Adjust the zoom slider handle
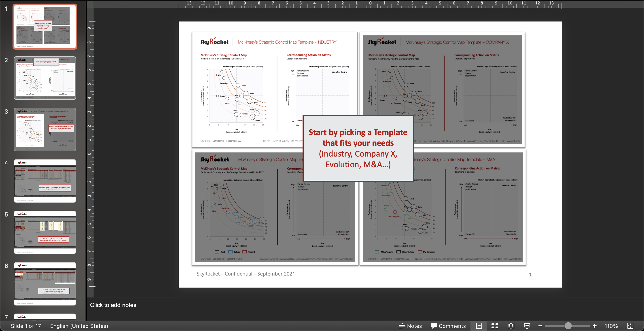 (568, 326)
